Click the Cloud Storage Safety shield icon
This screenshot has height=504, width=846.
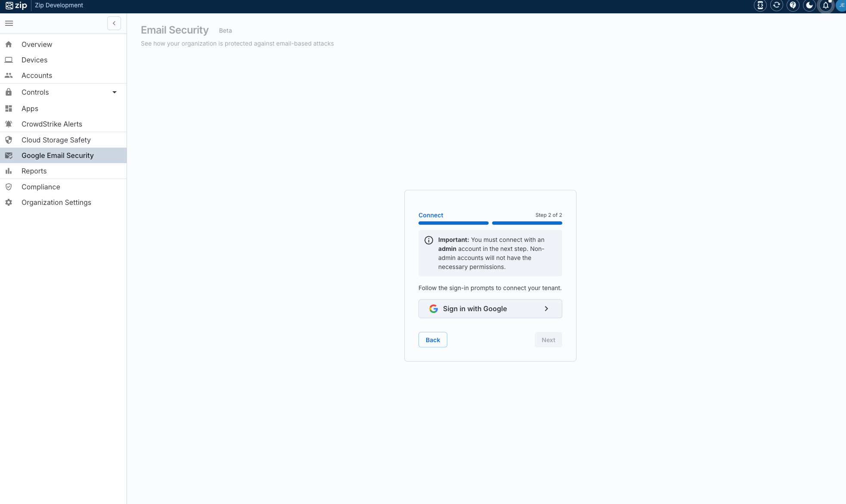click(9, 140)
